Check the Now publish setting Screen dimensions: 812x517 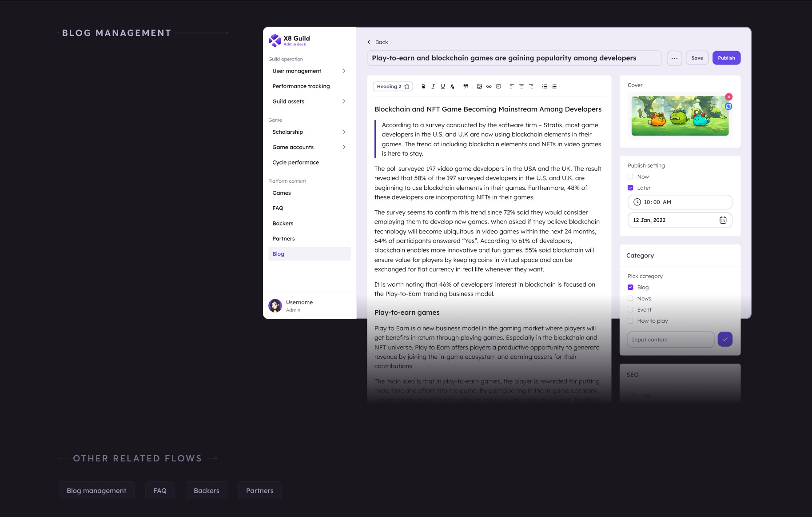point(630,176)
